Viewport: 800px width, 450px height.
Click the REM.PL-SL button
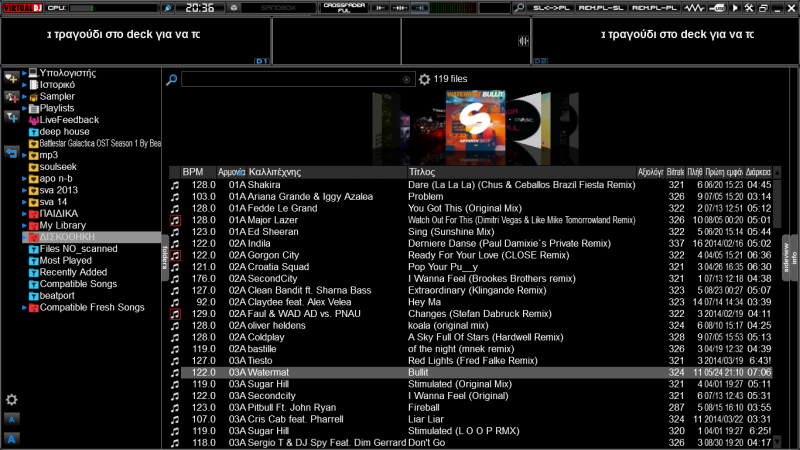point(601,8)
